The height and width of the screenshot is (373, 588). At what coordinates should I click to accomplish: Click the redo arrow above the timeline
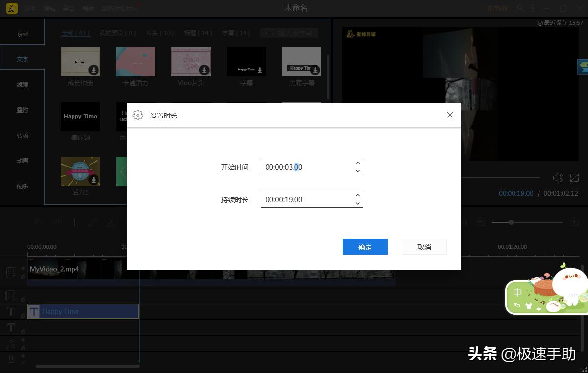coord(57,222)
